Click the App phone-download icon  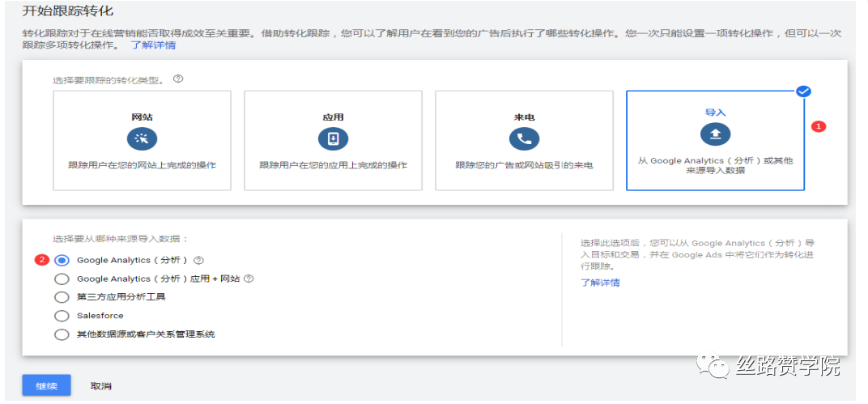pyautogui.click(x=333, y=138)
